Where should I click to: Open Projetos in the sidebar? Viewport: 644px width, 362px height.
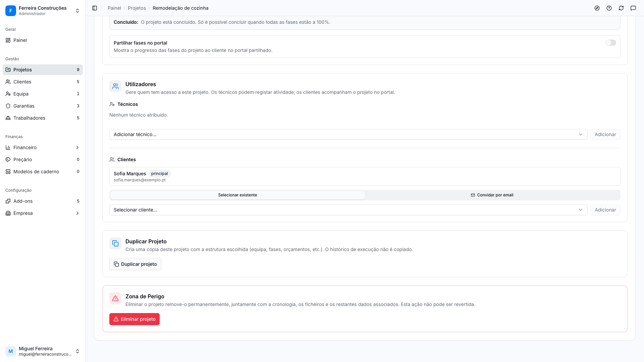[43, 70]
